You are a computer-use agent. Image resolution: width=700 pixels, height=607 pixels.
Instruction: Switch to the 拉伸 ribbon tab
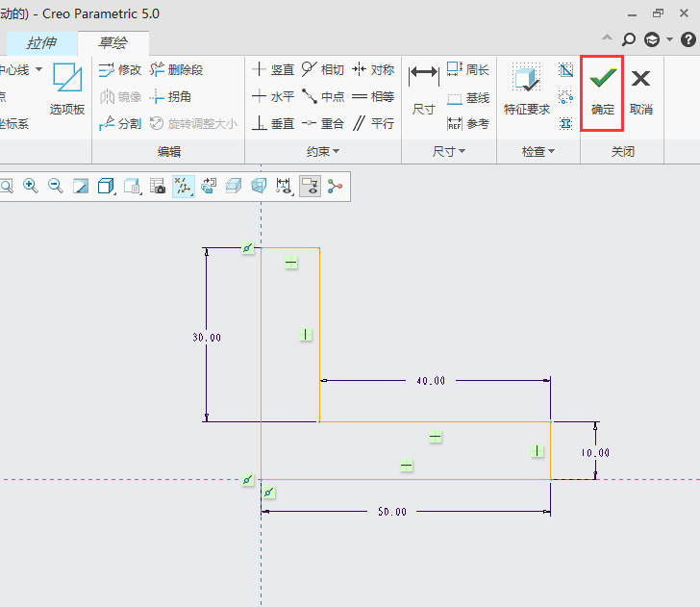click(x=41, y=43)
